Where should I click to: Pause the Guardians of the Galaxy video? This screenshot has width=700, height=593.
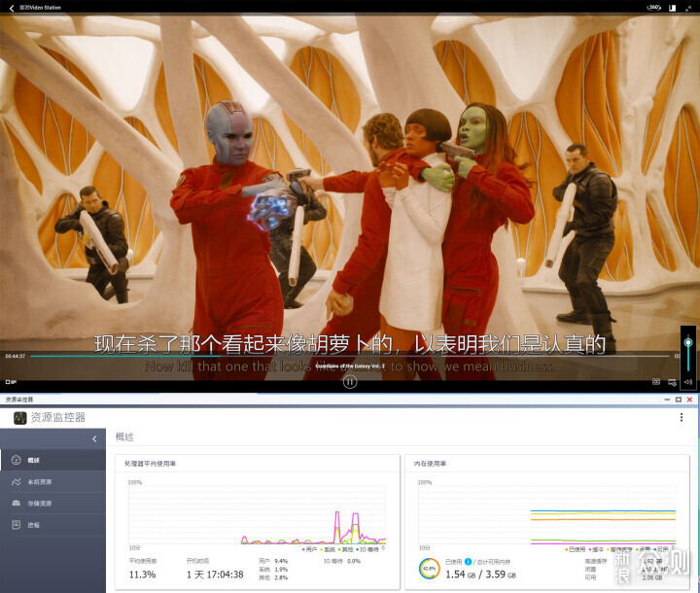click(350, 382)
